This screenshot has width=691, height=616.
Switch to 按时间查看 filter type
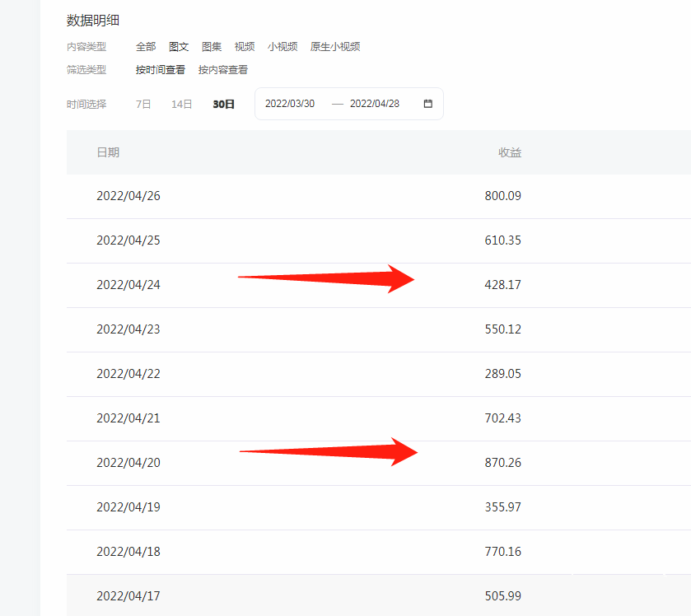pyautogui.click(x=161, y=70)
